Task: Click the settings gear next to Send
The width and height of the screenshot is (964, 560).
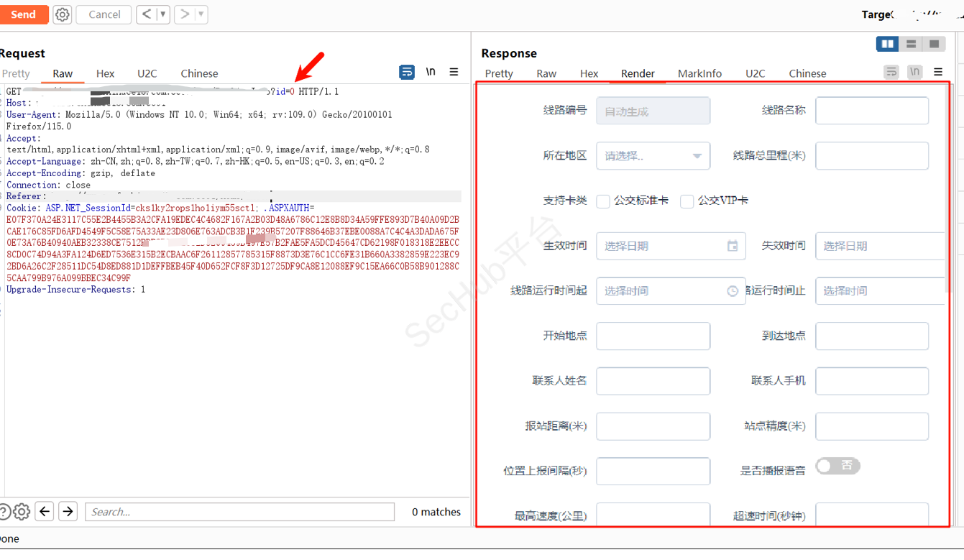Action: (x=63, y=14)
